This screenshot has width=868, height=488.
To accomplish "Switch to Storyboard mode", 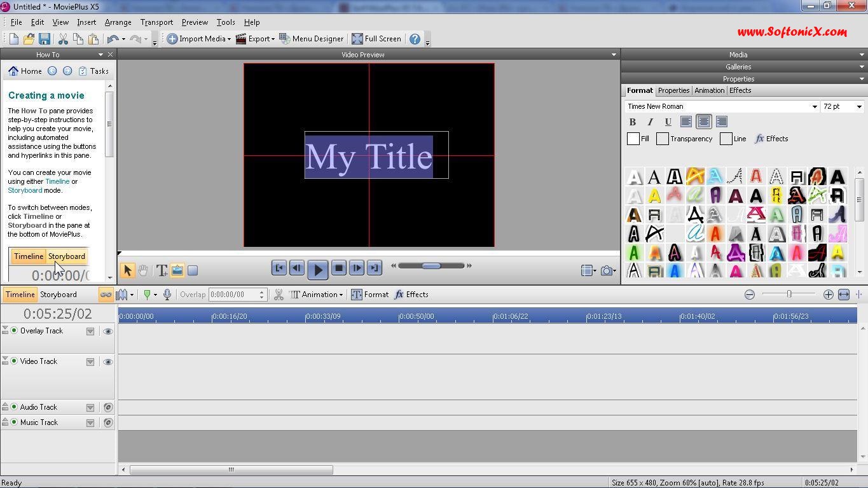I will pos(59,294).
